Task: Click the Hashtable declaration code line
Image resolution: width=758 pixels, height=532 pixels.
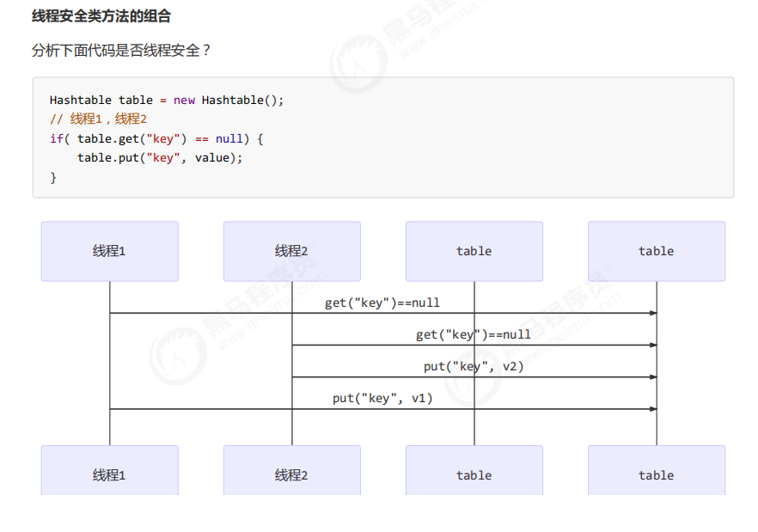Action: (166, 100)
